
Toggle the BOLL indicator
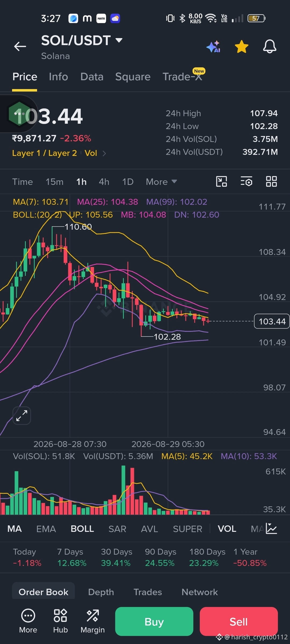[82, 529]
